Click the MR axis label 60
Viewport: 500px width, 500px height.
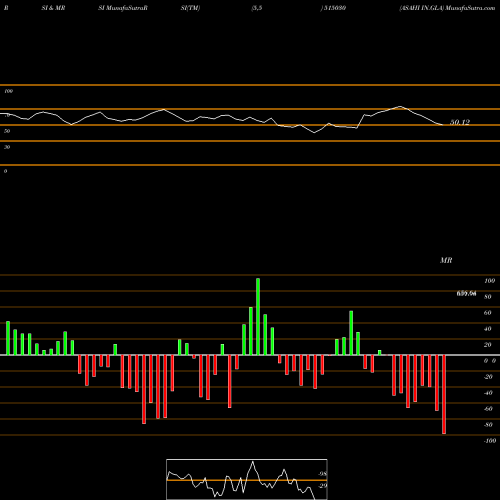[x=487, y=313]
